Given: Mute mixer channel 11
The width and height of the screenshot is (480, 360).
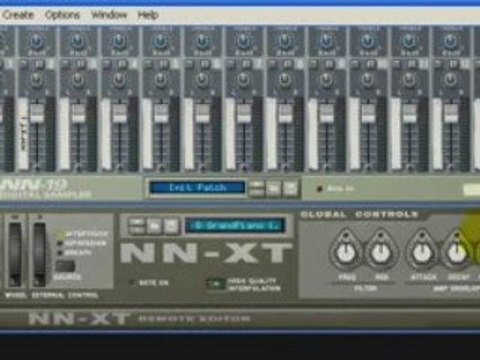Looking at the screenshot, I should pyautogui.click(x=396, y=64).
